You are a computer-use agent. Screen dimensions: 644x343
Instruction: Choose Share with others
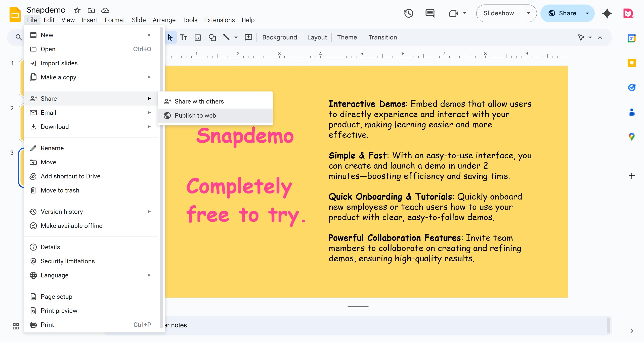coord(215,101)
